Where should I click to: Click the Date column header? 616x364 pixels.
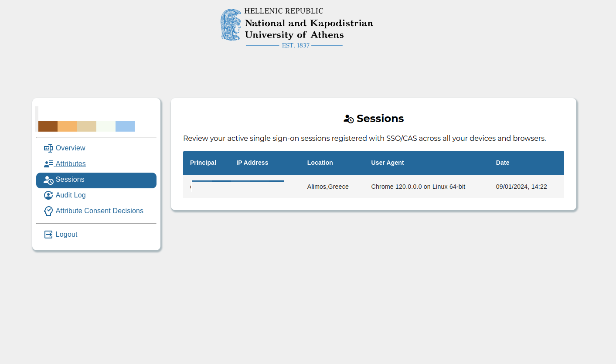pos(502,163)
